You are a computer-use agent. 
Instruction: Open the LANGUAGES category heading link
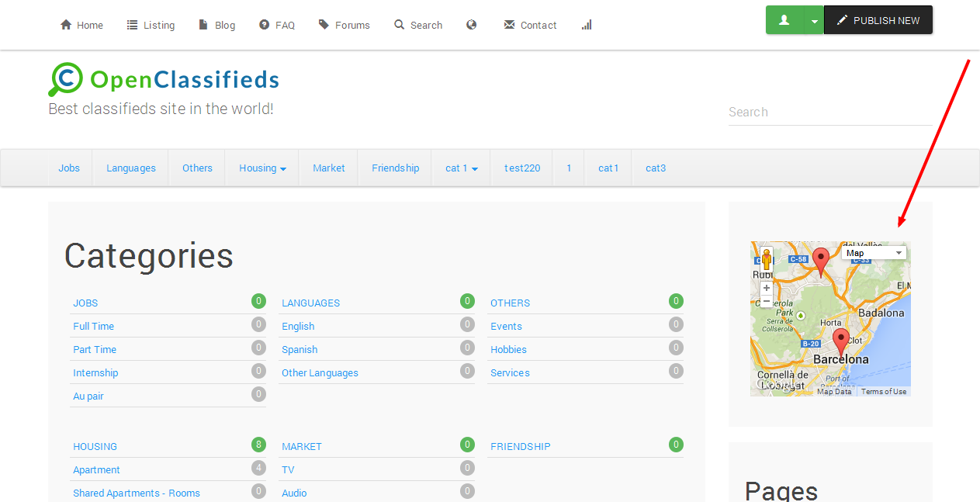[310, 303]
